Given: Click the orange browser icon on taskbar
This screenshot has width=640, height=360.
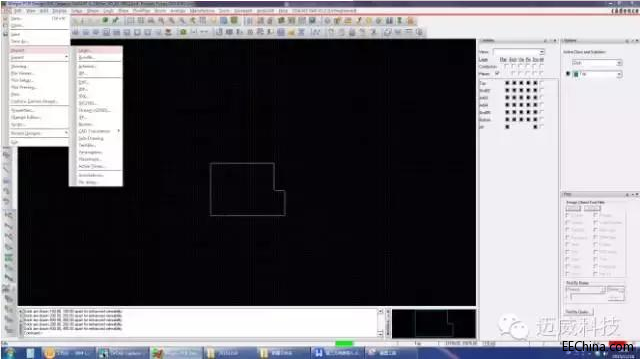Looking at the screenshot, I should (x=49, y=353).
